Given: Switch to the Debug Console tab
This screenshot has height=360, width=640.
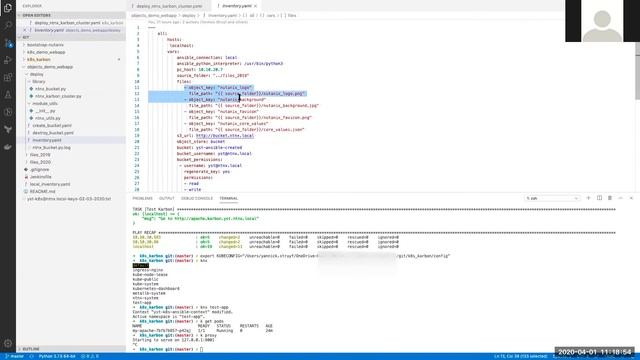Looking at the screenshot, I should (197, 198).
